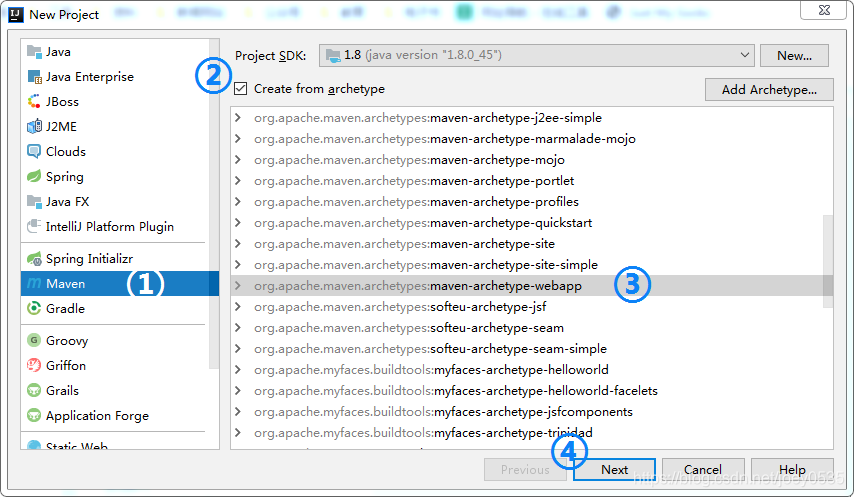
Task: Expand softeu-archetype-jsf node
Action: point(237,306)
